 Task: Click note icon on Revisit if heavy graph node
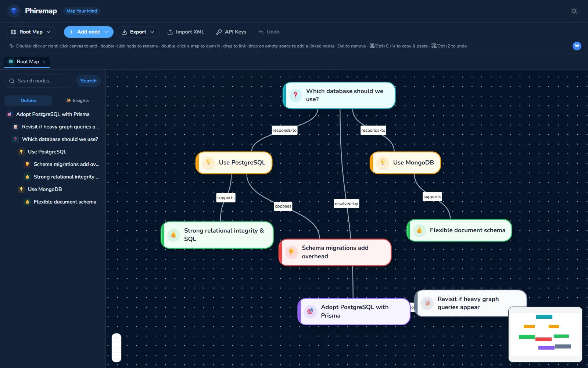427,303
